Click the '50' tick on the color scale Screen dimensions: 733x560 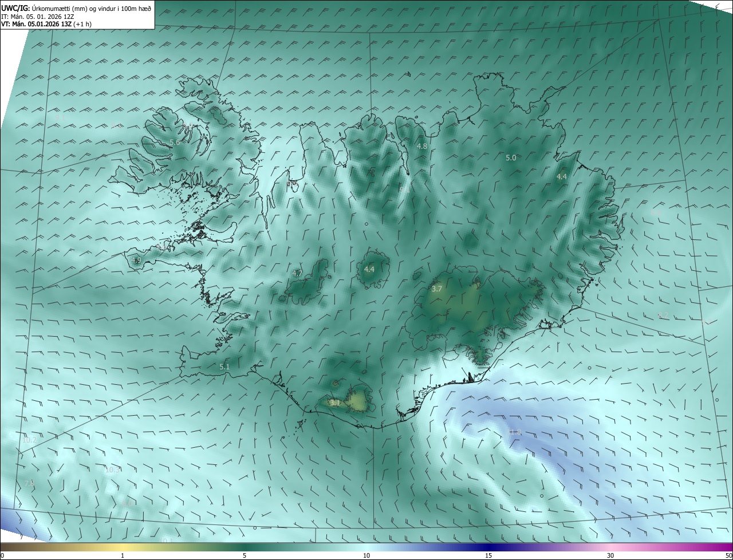tap(728, 556)
